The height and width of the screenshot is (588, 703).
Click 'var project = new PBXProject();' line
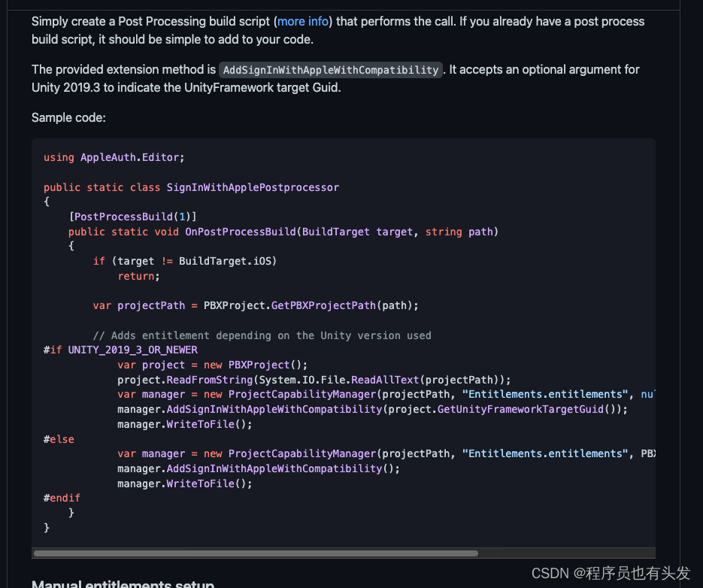(213, 365)
